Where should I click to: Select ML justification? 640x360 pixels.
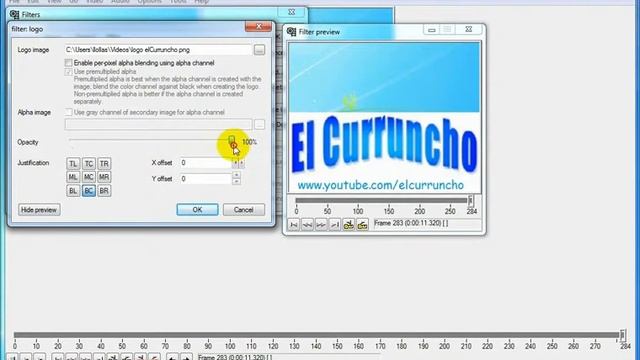point(73,177)
